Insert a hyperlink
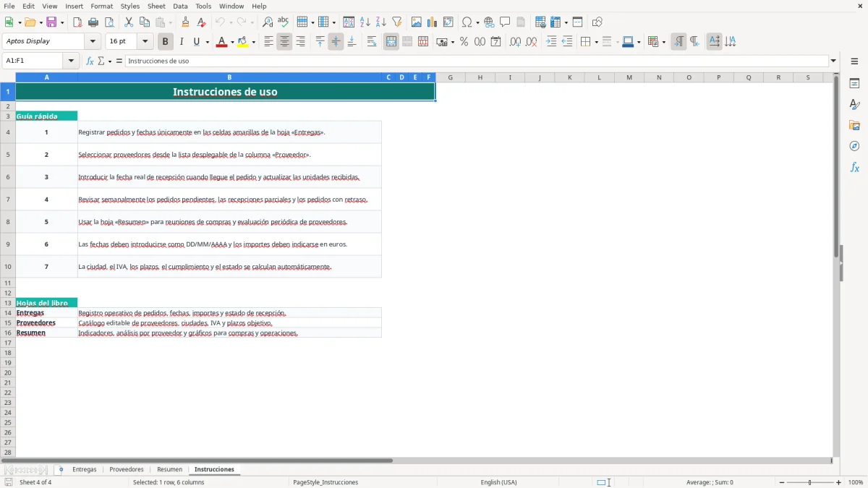Screen dimensions: 868x488 [489, 22]
